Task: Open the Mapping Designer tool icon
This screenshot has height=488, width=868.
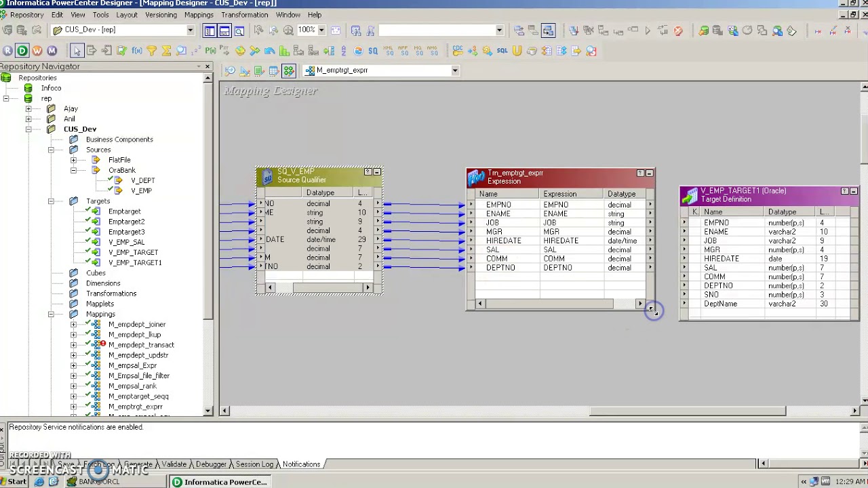Action: pyautogui.click(x=289, y=70)
